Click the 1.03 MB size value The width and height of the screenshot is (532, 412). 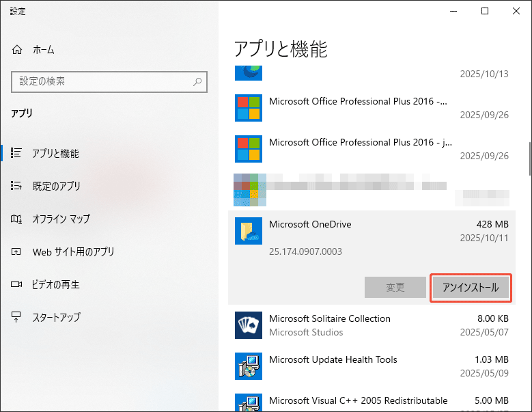[492, 360]
